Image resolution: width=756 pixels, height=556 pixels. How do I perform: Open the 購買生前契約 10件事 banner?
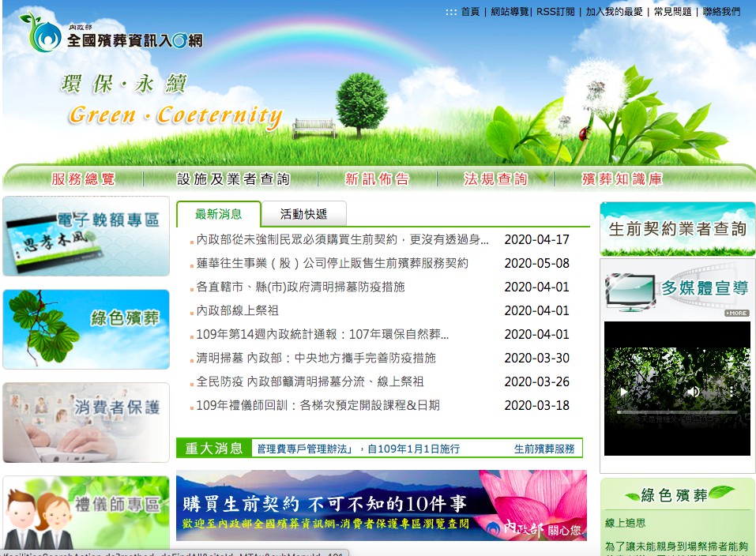[x=381, y=505]
